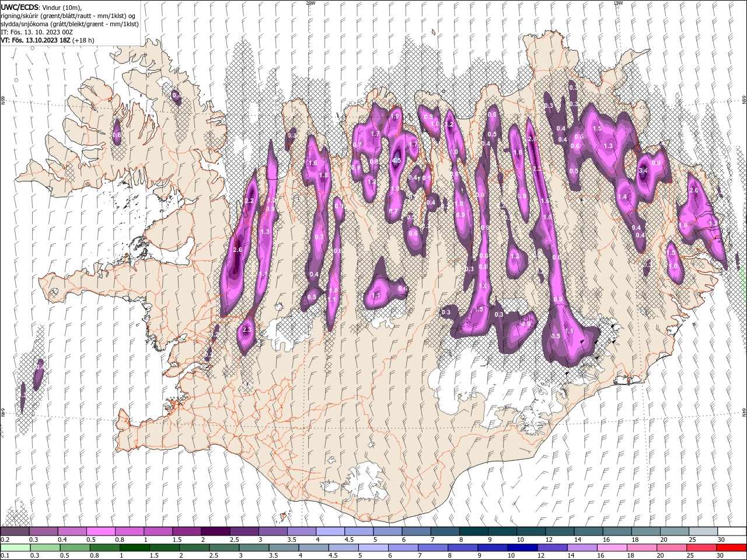Screen dimensions: 747x560
Task: Select the rigning/skúrir legend description line
Action: (68, 16)
